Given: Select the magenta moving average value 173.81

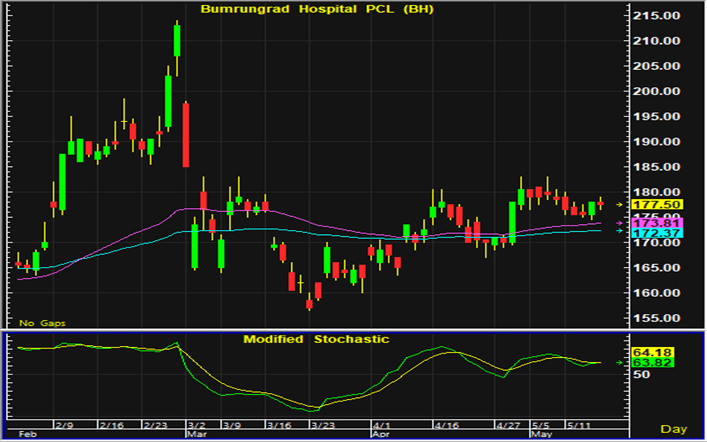Looking at the screenshot, I should 657,223.
